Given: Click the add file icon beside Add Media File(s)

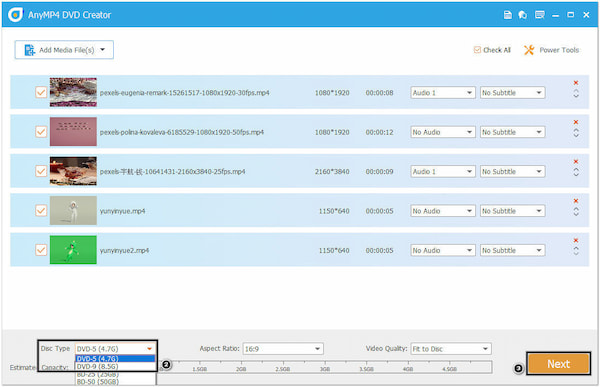Looking at the screenshot, I should (29, 50).
